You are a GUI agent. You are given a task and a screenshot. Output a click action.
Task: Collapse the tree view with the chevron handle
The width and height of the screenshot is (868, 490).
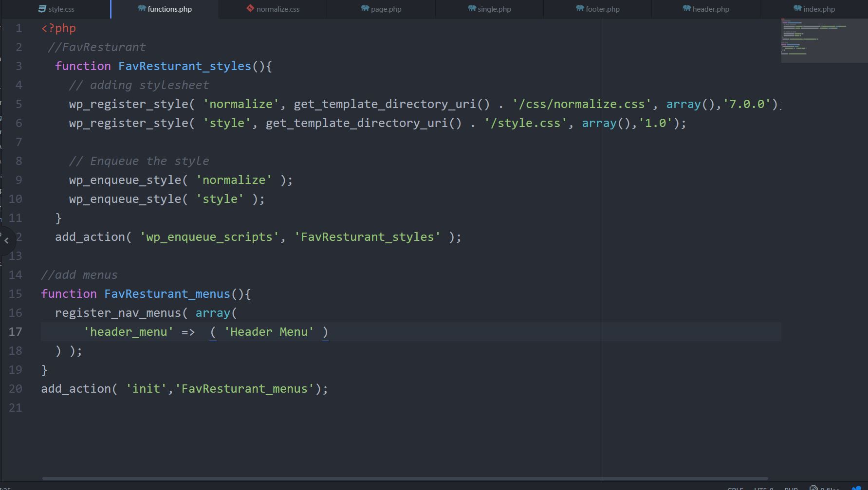pyautogui.click(x=7, y=240)
